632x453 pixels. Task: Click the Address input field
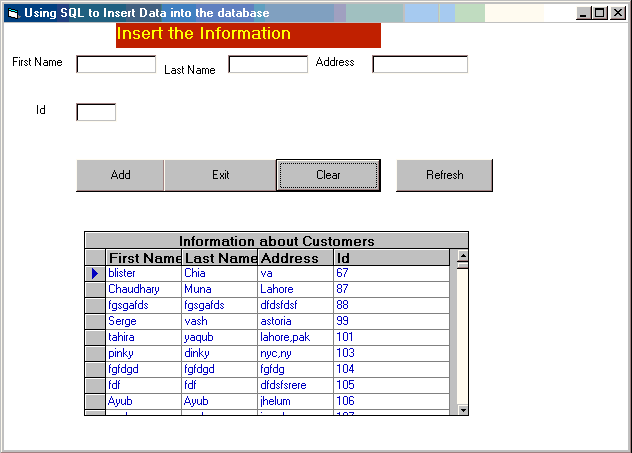(x=420, y=64)
